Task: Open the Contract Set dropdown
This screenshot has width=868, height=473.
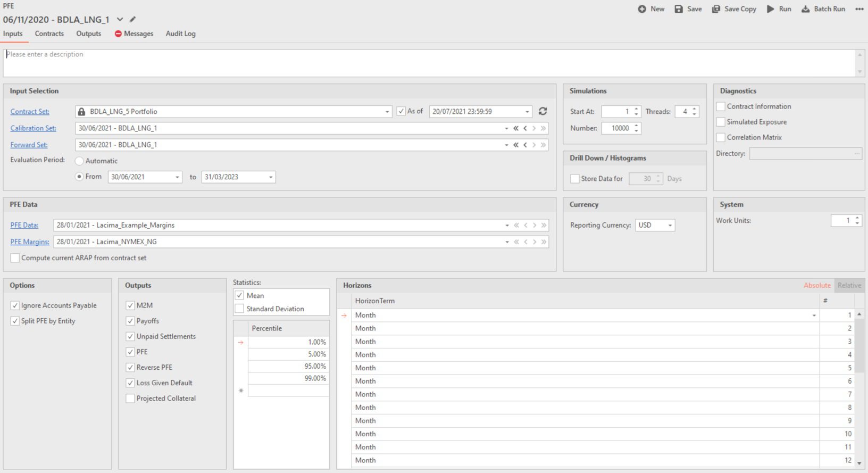Action: tap(387, 112)
